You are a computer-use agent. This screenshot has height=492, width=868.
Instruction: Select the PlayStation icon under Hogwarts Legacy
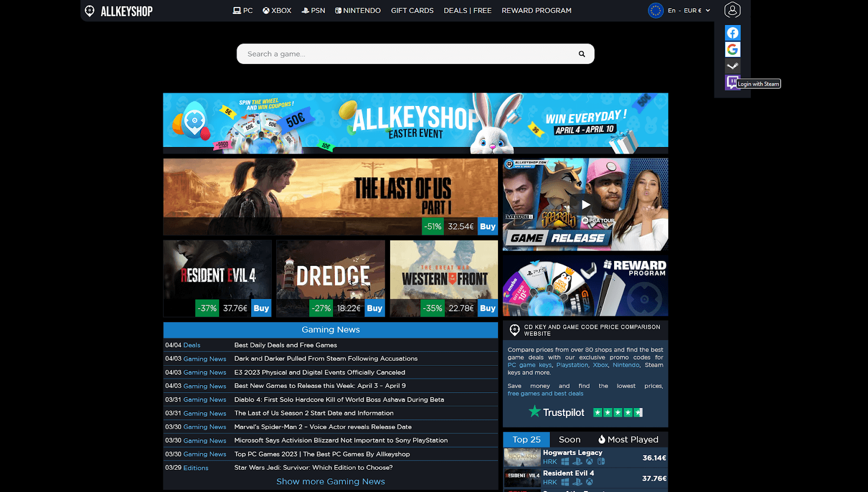(x=578, y=461)
